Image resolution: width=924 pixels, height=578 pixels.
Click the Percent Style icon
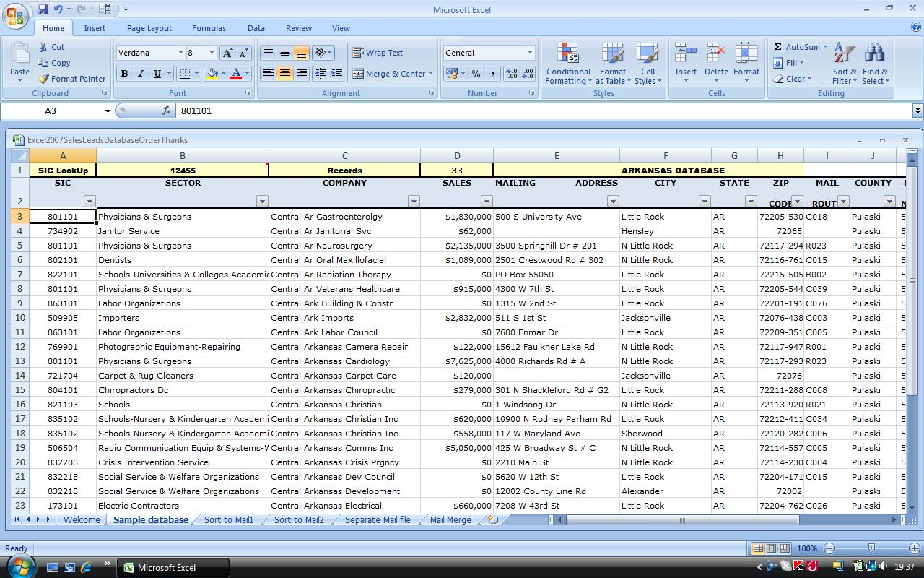pyautogui.click(x=476, y=74)
